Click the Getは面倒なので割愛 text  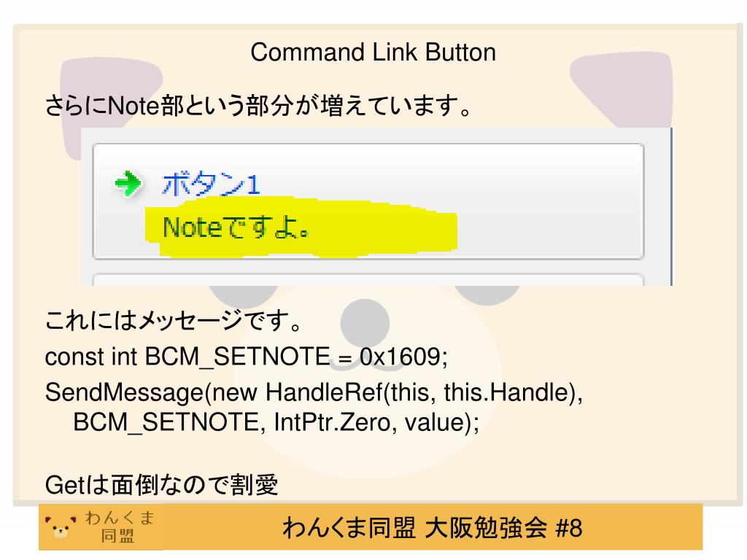(161, 485)
